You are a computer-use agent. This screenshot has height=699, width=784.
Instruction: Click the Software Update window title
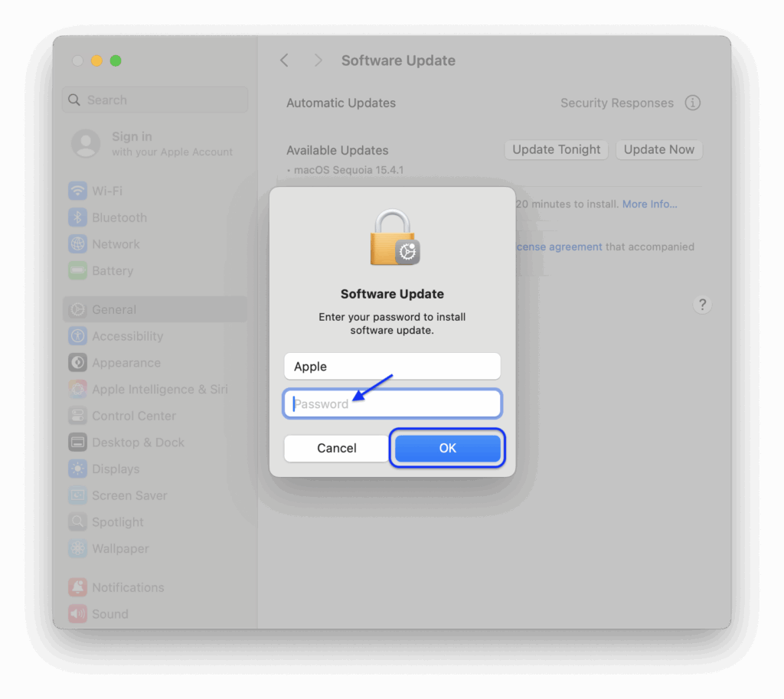click(x=398, y=60)
